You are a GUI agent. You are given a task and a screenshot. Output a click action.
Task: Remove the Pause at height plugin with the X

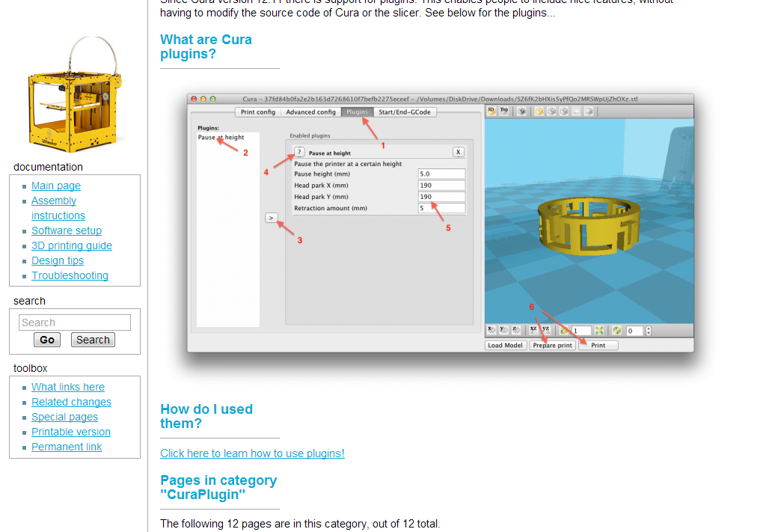click(459, 152)
